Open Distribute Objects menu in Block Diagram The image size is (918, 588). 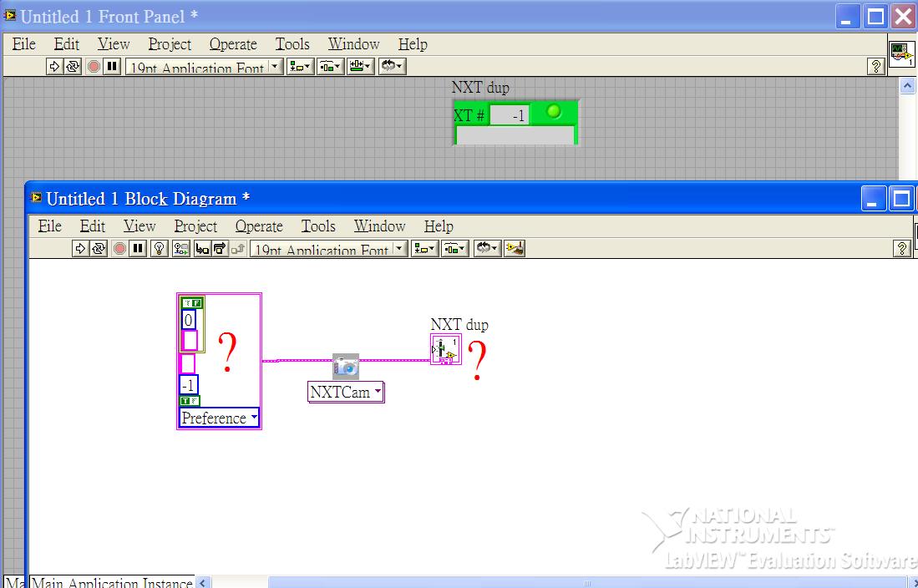[x=455, y=248]
